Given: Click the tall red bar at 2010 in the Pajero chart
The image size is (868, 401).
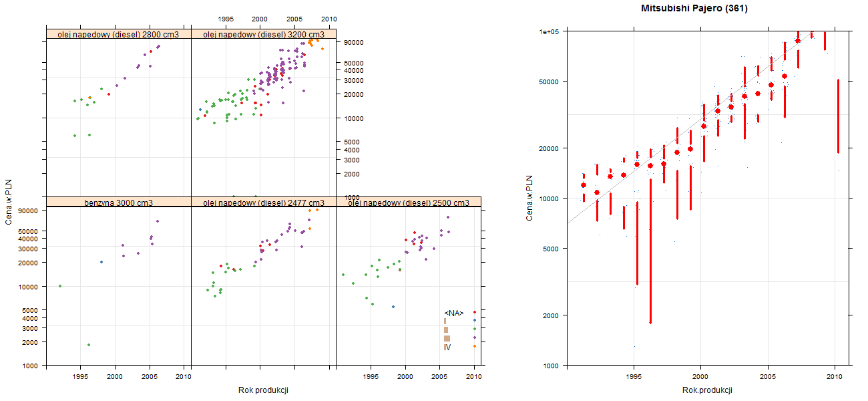Looking at the screenshot, I should coord(838,116).
